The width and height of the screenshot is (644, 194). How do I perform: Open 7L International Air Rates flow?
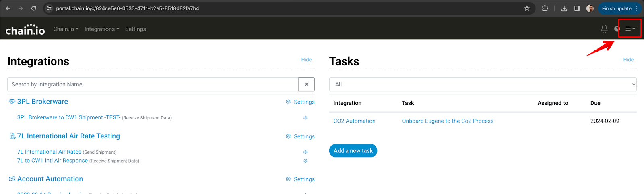(x=49, y=152)
